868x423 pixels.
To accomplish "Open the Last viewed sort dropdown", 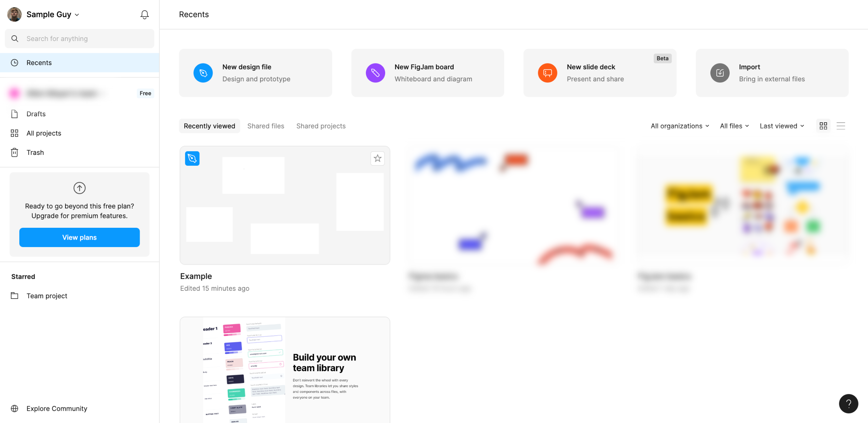I will pyautogui.click(x=782, y=126).
